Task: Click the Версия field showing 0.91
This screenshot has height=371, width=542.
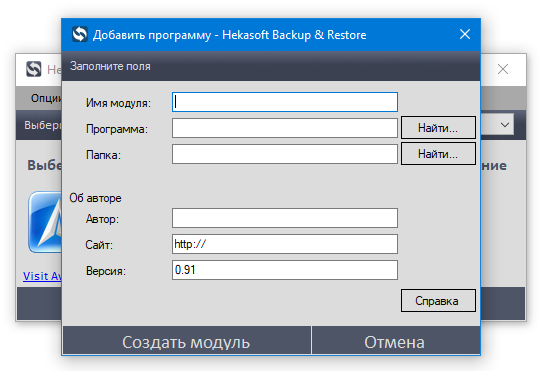Action: tap(285, 270)
